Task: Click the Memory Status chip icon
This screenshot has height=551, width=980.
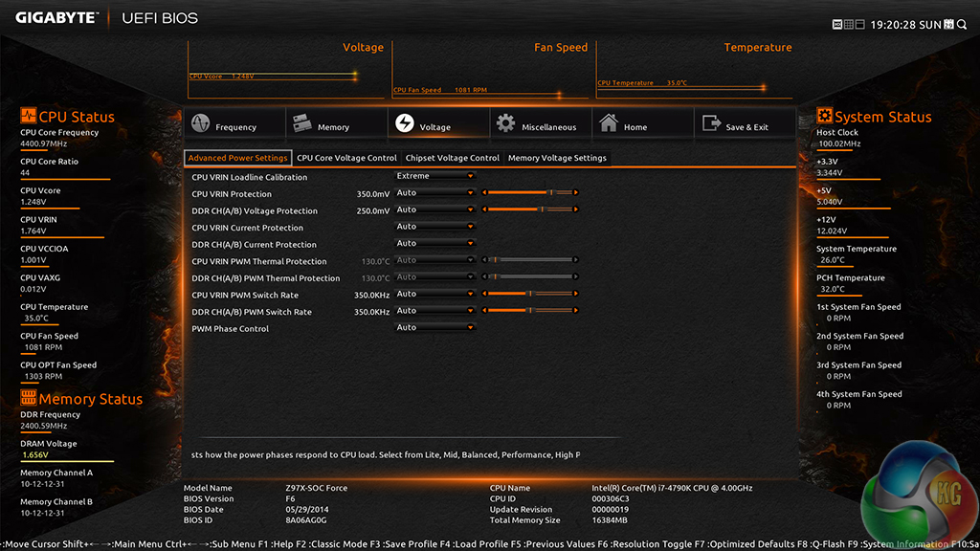Action: click(x=28, y=398)
